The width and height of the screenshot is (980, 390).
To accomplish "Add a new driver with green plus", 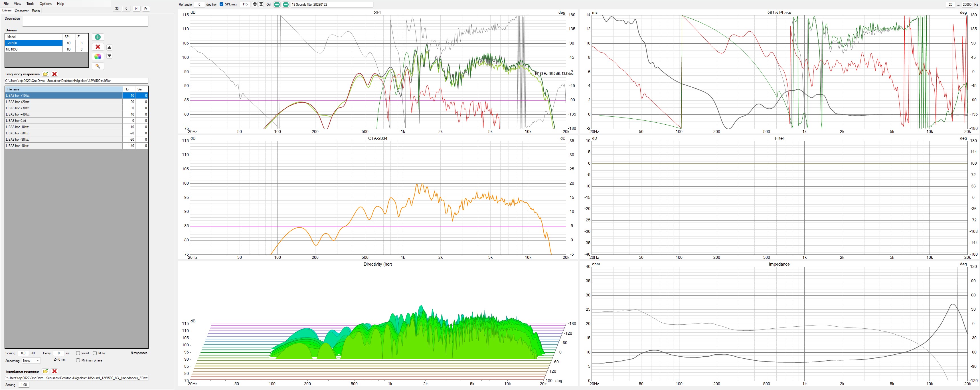I will tap(98, 37).
